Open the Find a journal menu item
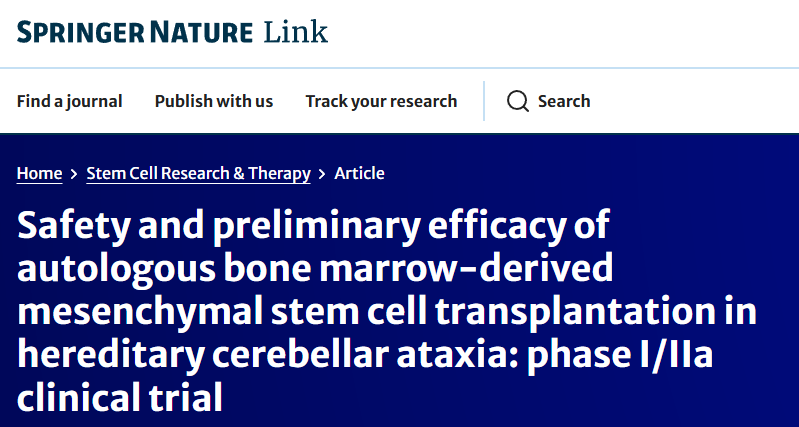This screenshot has height=427, width=799. coord(69,101)
